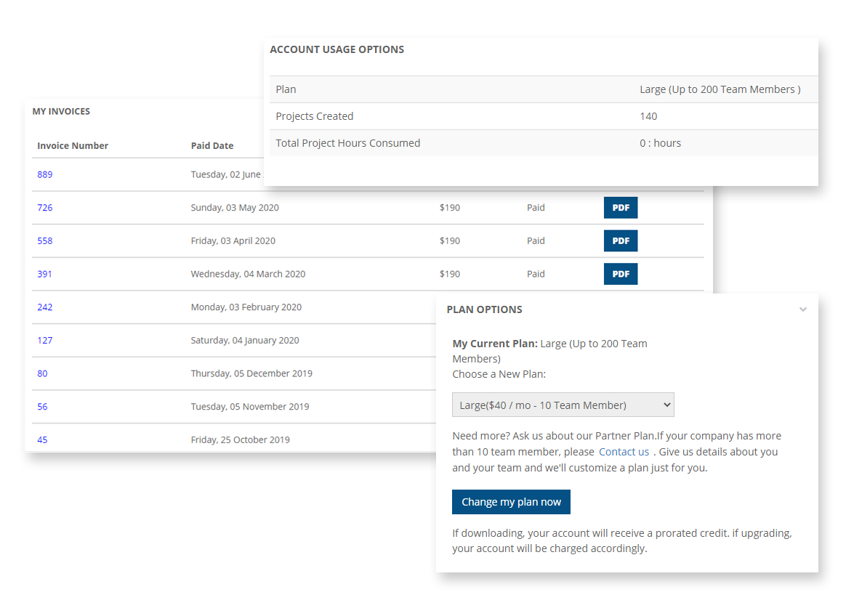Open invoice number 127

click(x=45, y=341)
